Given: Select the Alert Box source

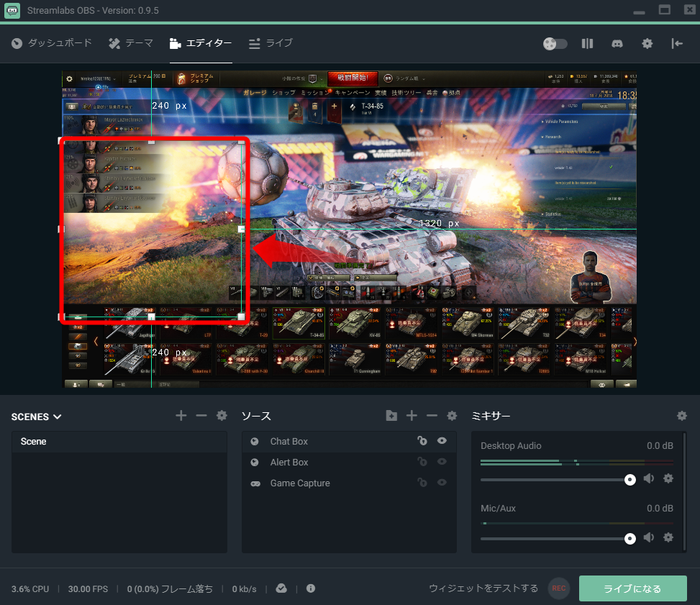Looking at the screenshot, I should click(x=349, y=462).
